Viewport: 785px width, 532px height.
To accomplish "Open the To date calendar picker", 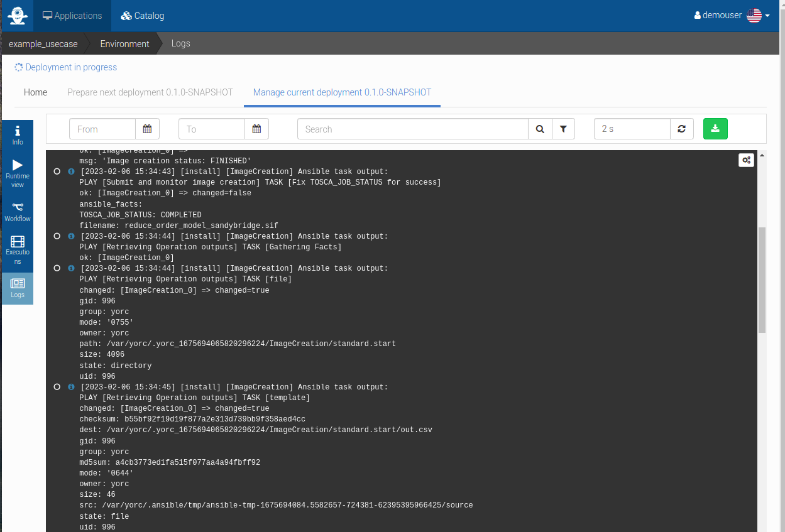I will click(x=257, y=129).
